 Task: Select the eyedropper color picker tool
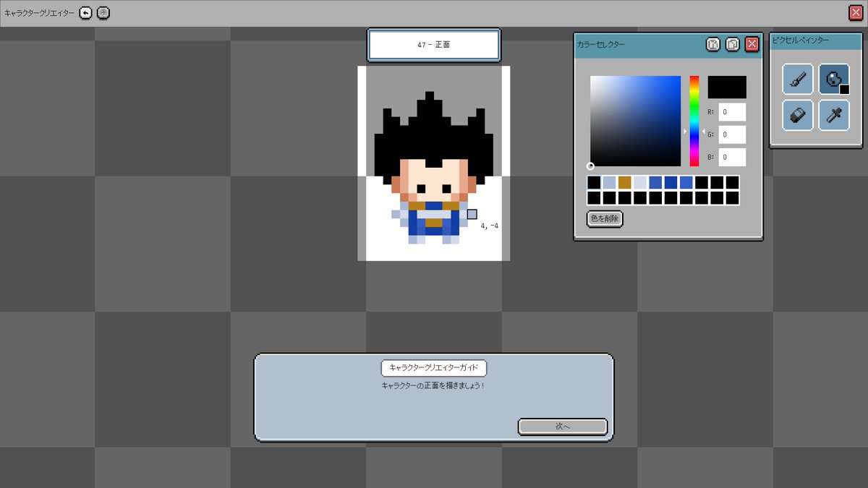tap(834, 115)
